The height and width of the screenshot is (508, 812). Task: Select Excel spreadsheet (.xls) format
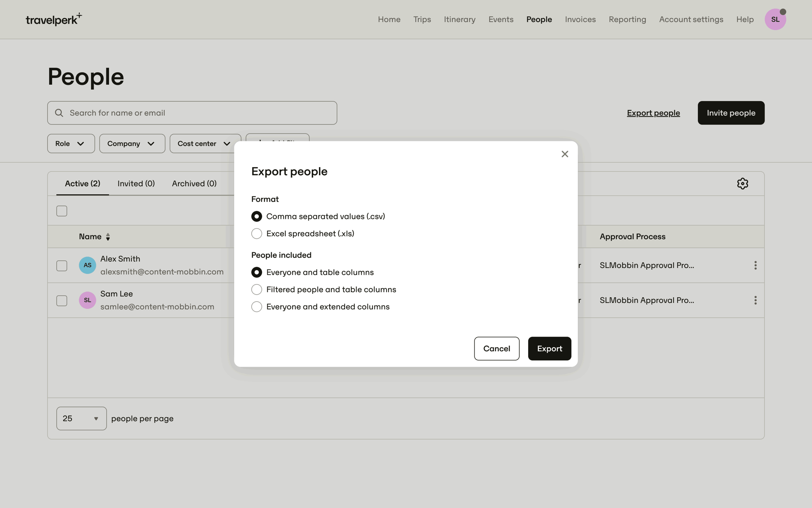click(x=257, y=234)
